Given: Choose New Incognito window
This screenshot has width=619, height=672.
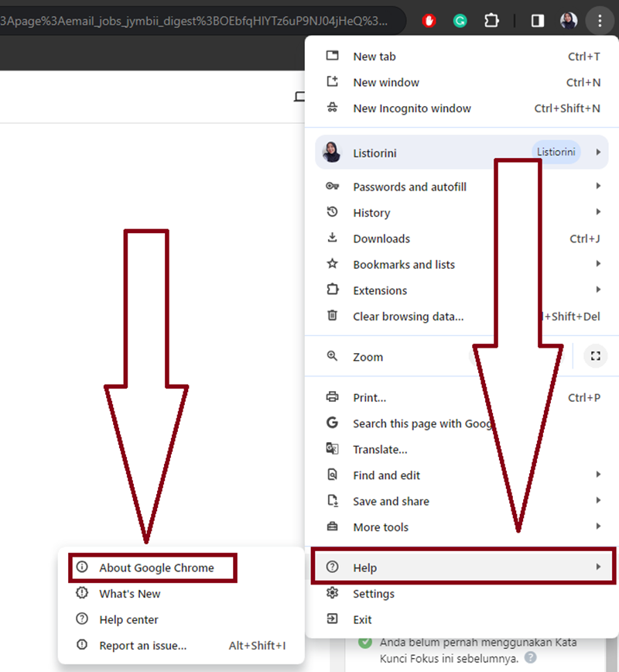Looking at the screenshot, I should 463,108.
